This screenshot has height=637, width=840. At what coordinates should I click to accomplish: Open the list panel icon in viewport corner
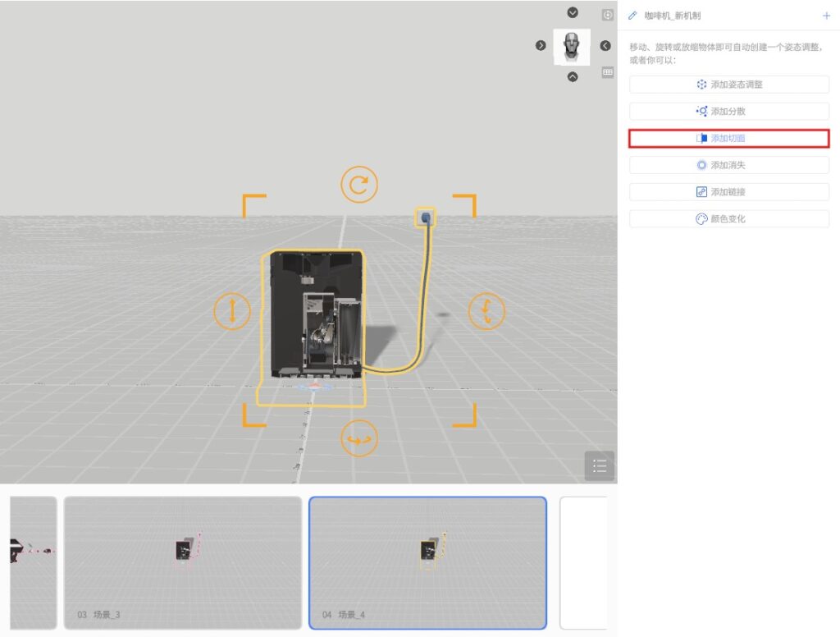click(599, 466)
